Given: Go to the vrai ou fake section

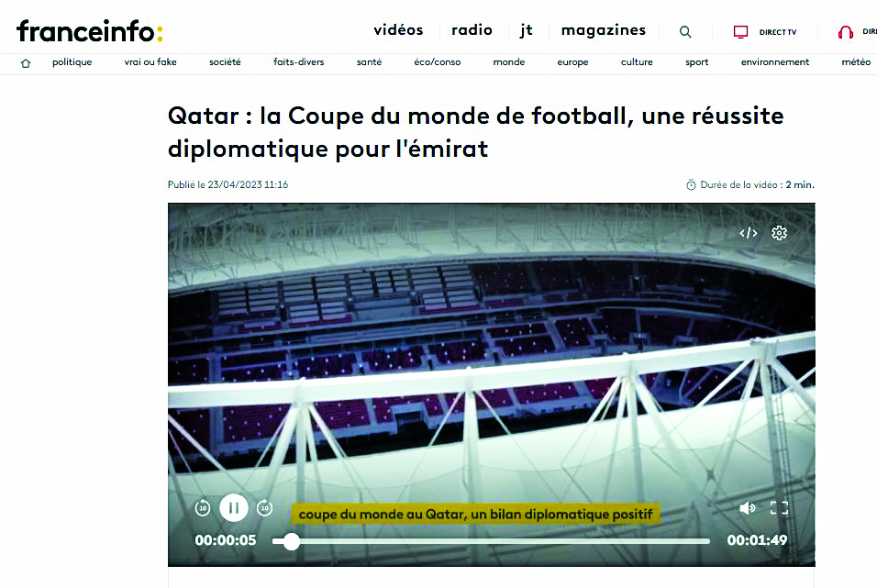Looking at the screenshot, I should click(x=150, y=62).
